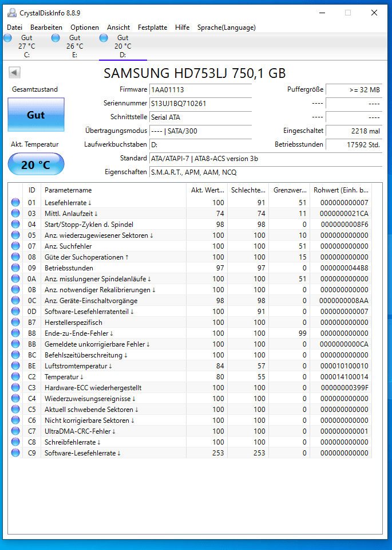The image size is (392, 550).
Task: Select the raw value 00000000399F
Action: 345,387
